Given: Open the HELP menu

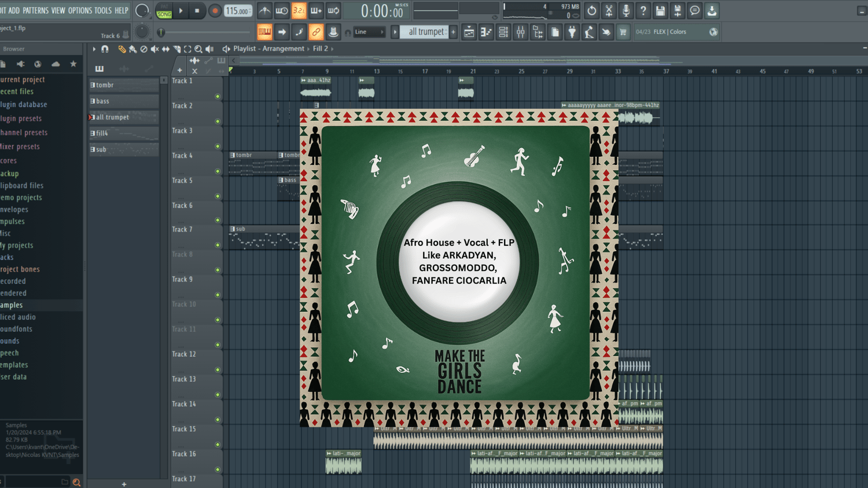Looking at the screenshot, I should coord(122,10).
